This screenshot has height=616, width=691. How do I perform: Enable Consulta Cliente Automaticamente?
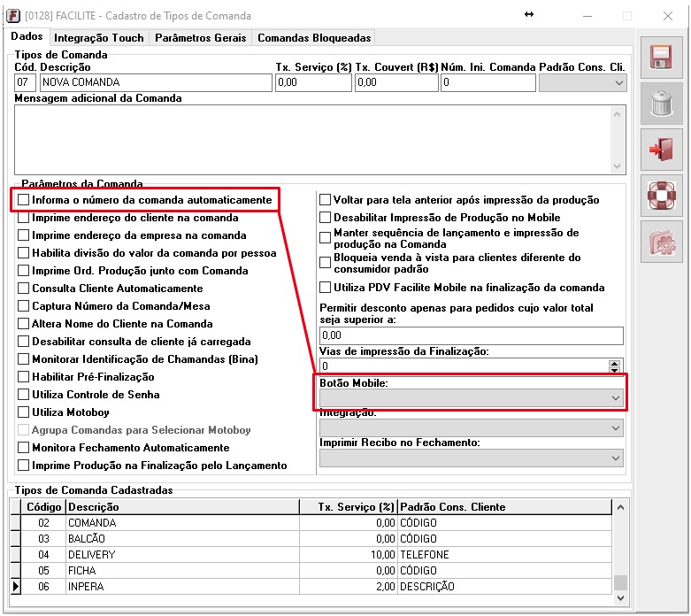23,288
